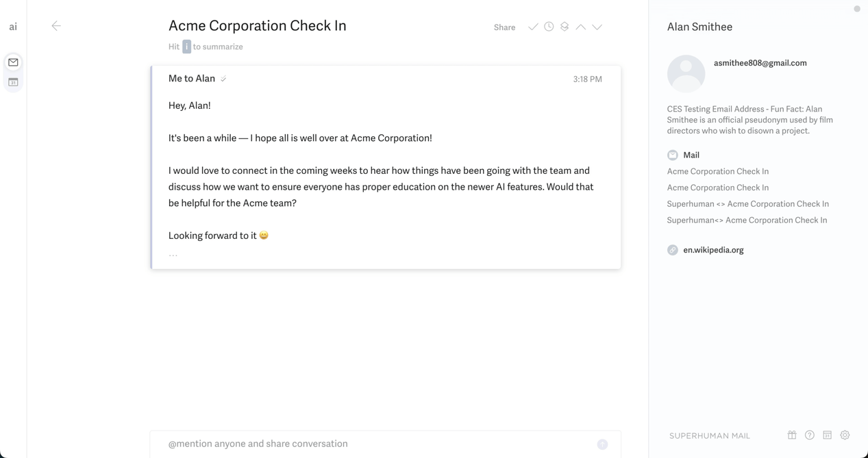Click Alan Smithee's profile avatar

point(686,73)
